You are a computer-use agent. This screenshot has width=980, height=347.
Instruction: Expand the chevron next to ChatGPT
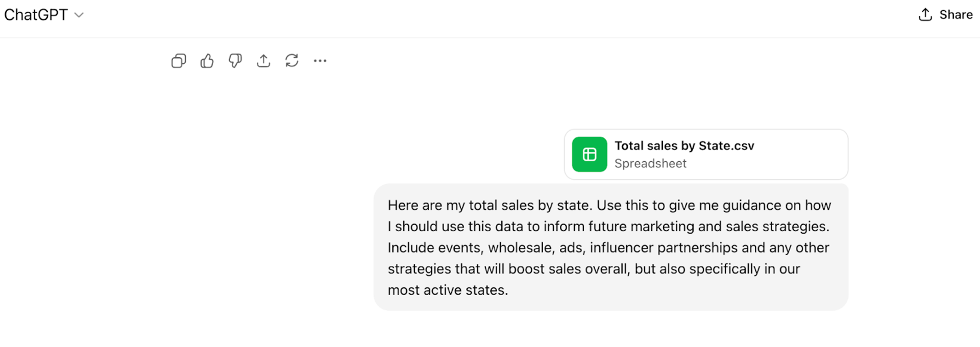[79, 15]
